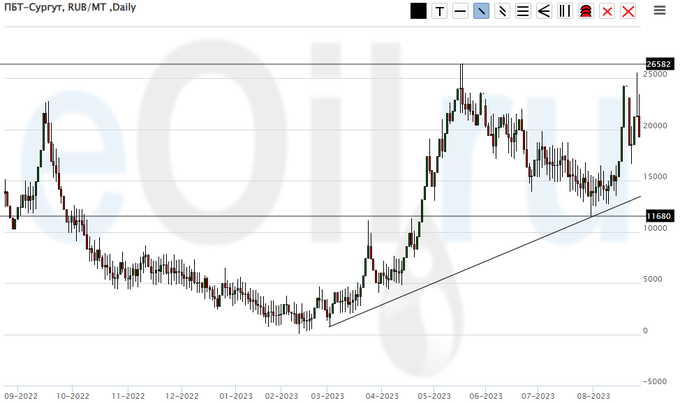Click the large red X clear-all icon

click(x=628, y=11)
